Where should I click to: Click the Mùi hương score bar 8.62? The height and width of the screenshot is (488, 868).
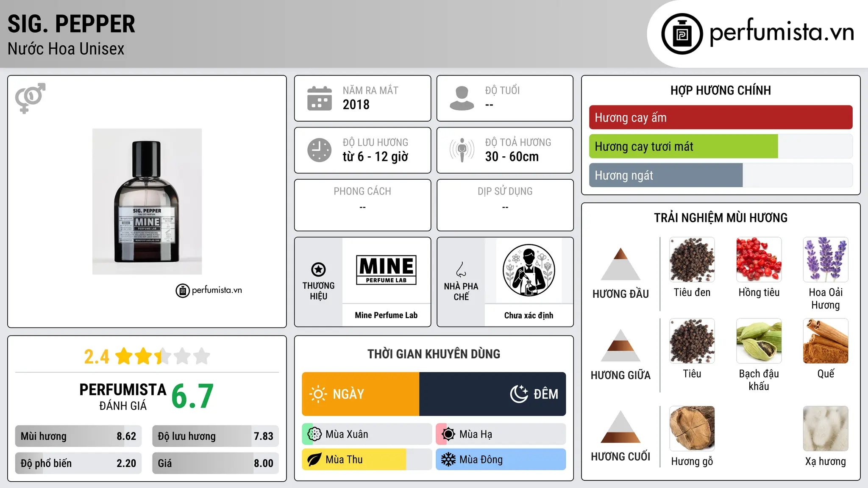coord(78,436)
